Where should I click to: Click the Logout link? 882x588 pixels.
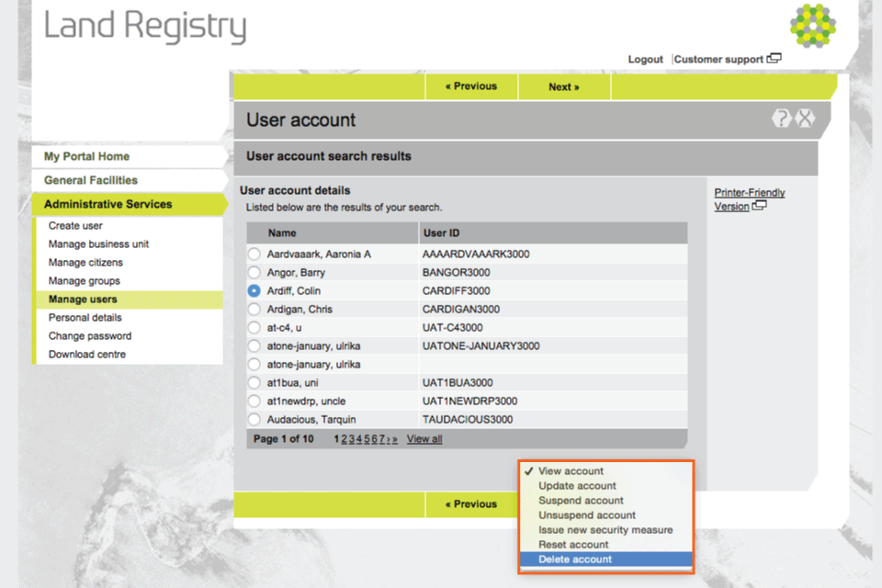click(x=645, y=60)
